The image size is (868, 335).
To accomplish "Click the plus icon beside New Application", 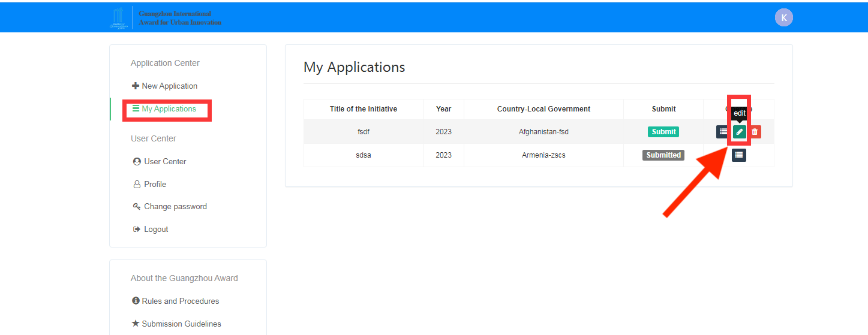I will (x=135, y=86).
